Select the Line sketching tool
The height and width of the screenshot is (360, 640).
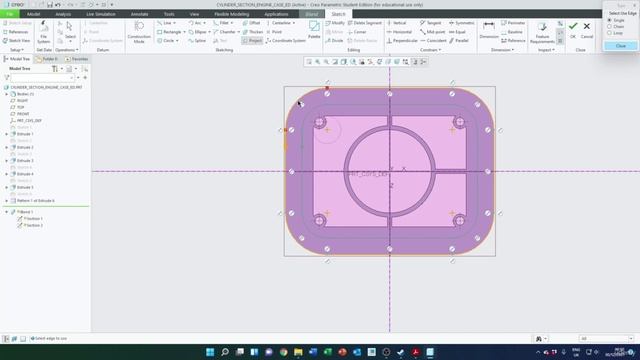(165, 23)
